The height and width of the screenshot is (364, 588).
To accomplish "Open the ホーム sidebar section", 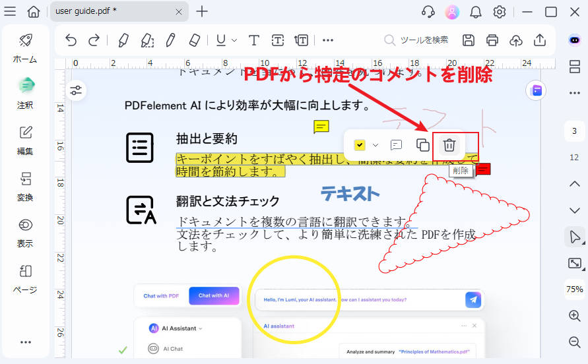I will [x=25, y=48].
